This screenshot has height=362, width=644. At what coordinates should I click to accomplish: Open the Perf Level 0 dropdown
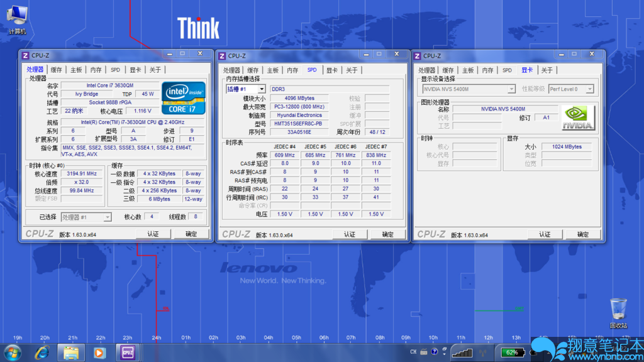point(571,89)
